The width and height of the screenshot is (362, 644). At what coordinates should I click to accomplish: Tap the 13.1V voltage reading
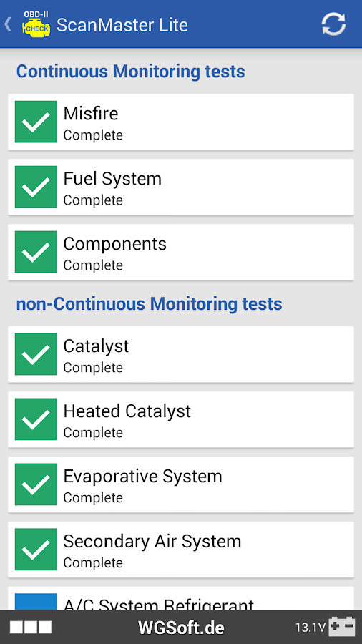310,628
